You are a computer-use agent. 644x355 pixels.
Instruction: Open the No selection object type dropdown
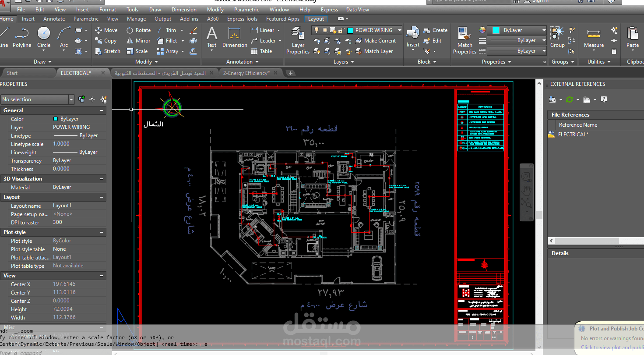pos(37,99)
